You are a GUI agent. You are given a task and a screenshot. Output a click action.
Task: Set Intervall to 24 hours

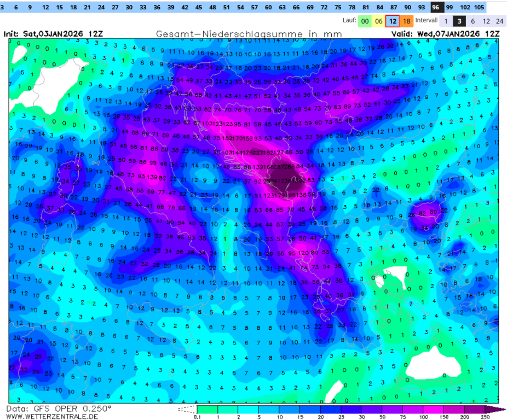(x=499, y=21)
